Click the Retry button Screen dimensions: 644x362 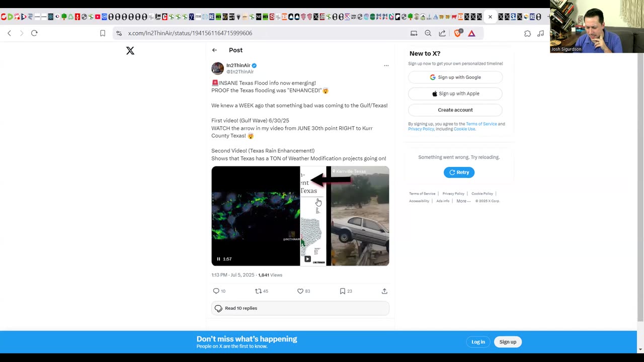(x=459, y=172)
